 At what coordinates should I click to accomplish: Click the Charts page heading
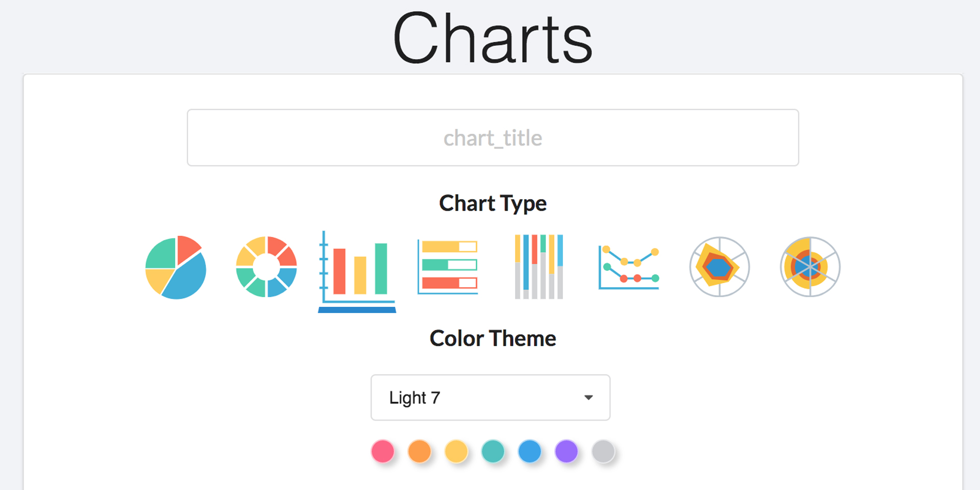493,38
